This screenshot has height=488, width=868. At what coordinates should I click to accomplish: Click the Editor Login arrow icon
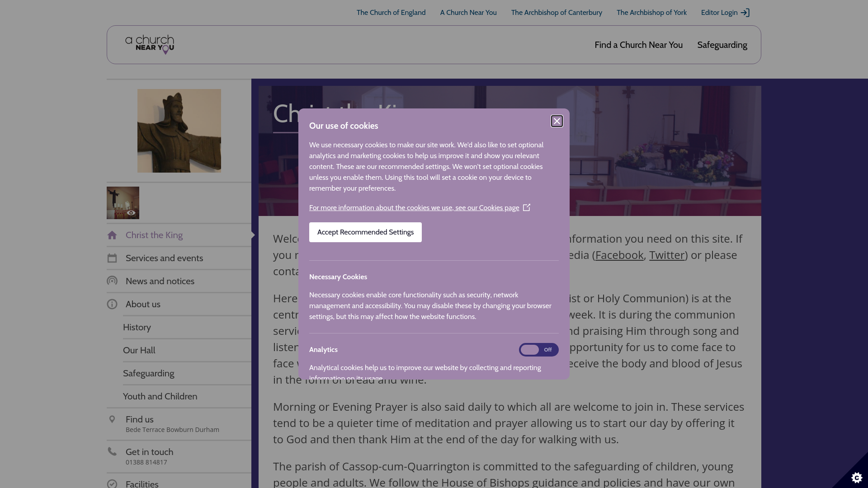[x=745, y=13]
